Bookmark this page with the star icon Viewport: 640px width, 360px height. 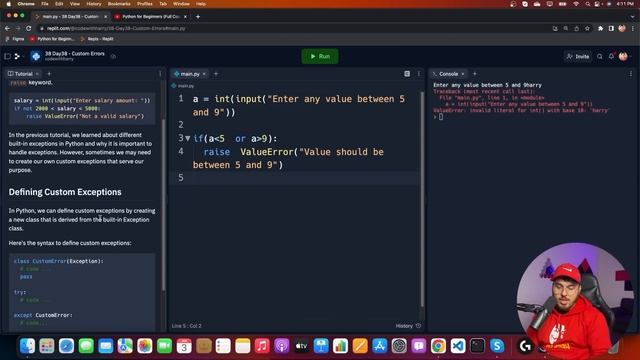pyautogui.click(x=587, y=28)
